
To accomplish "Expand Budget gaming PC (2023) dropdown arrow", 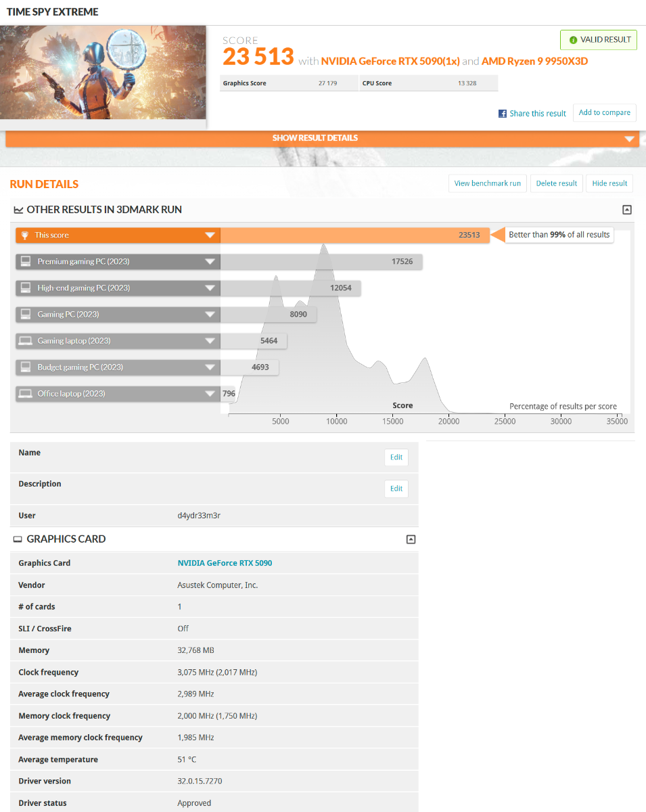I will point(210,367).
